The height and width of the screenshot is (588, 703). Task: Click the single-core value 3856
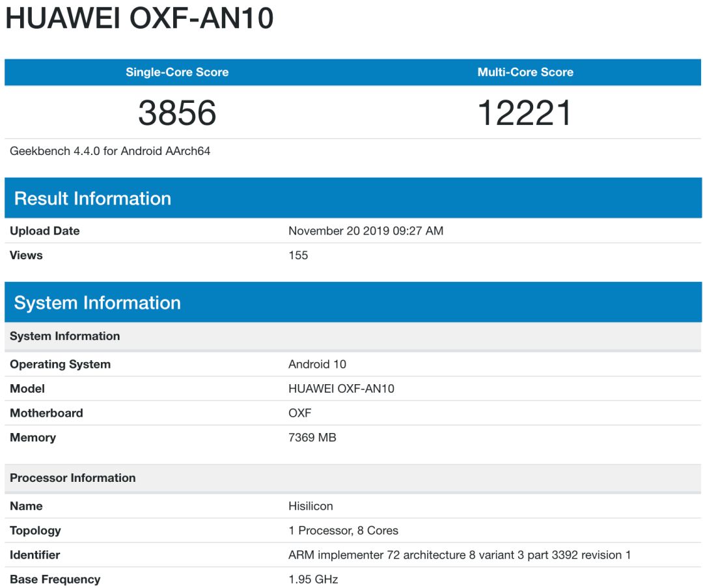177,113
